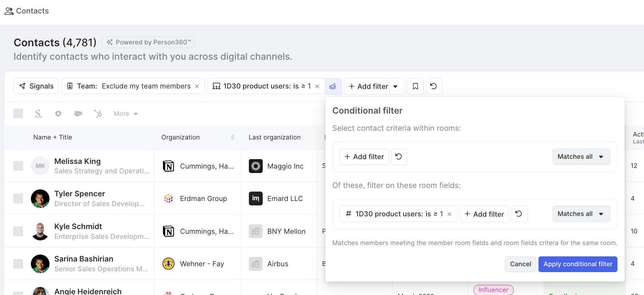The width and height of the screenshot is (644, 295).
Task: Click the HubSpot icon
Action: coord(98,114)
